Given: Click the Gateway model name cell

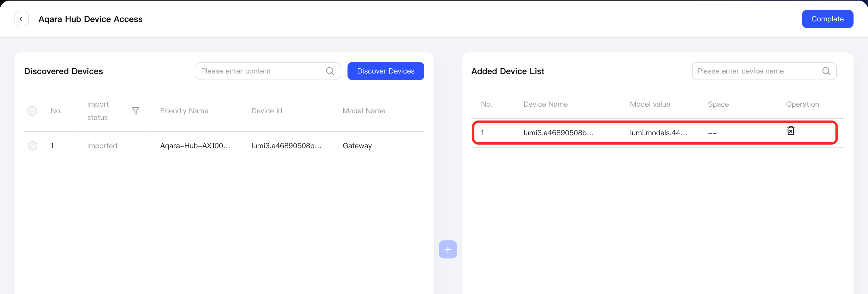Looking at the screenshot, I should (357, 146).
